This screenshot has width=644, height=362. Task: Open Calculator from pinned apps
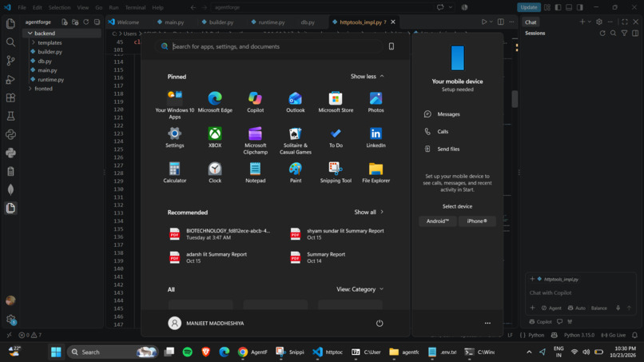coord(174,173)
